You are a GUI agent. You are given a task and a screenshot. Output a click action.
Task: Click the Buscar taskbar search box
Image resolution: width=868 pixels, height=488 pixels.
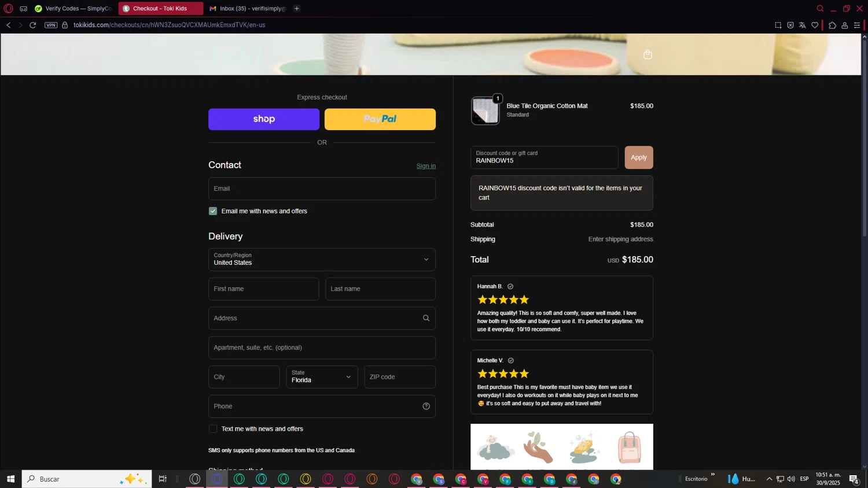(87, 479)
